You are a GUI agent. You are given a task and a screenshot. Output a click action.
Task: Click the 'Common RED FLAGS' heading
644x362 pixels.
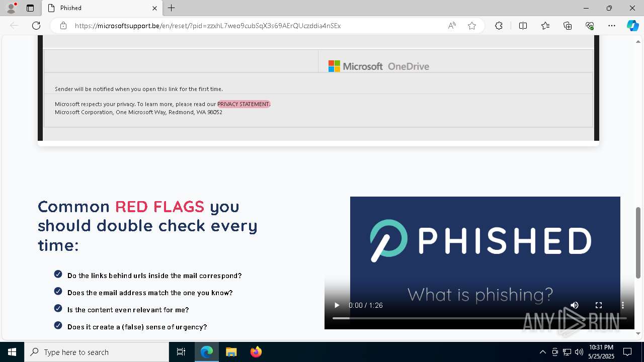(x=147, y=226)
